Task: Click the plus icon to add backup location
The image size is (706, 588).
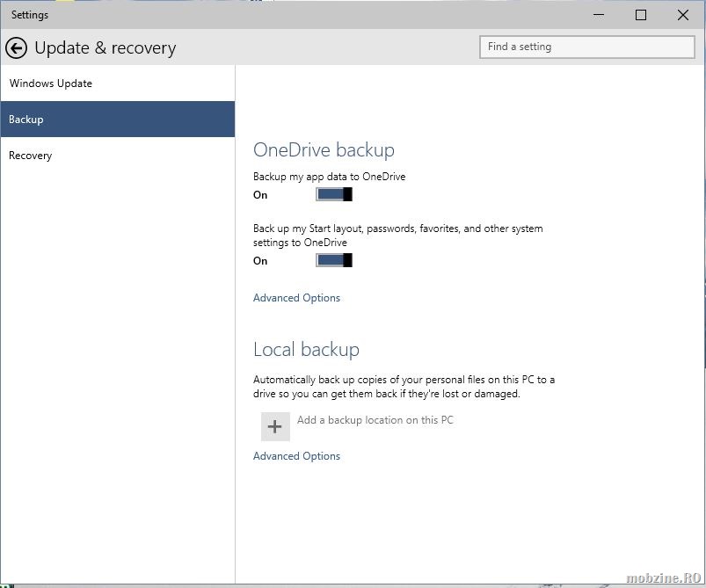Action: [x=275, y=426]
